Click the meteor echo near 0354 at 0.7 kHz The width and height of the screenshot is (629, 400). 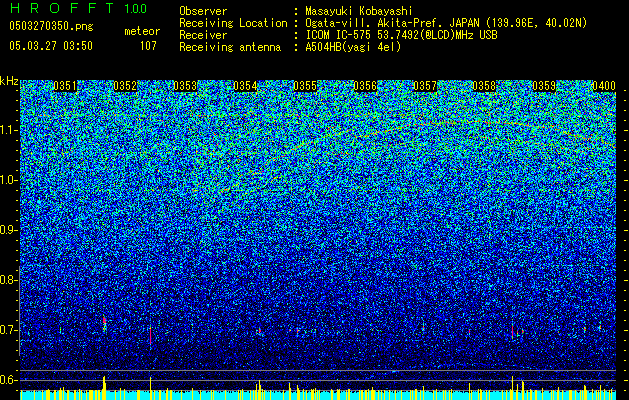pos(260,331)
